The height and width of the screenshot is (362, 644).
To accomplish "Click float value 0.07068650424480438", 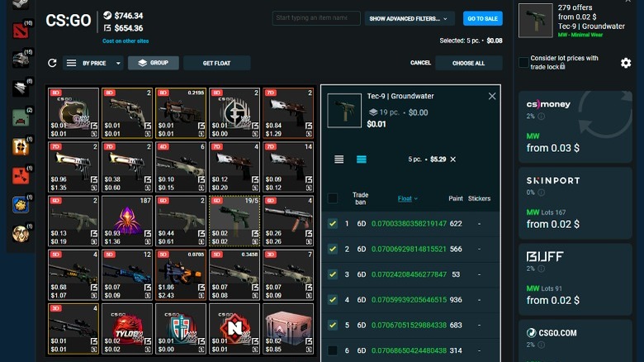I will [409, 350].
